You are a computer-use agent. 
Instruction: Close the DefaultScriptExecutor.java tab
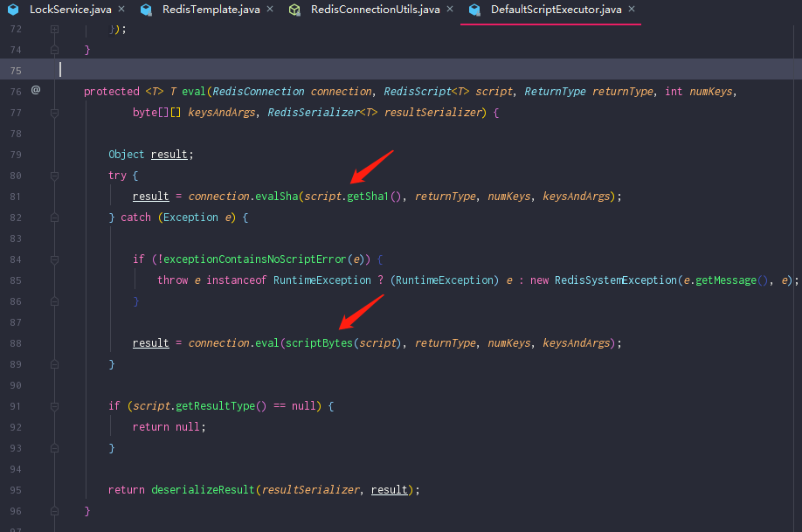632,9
